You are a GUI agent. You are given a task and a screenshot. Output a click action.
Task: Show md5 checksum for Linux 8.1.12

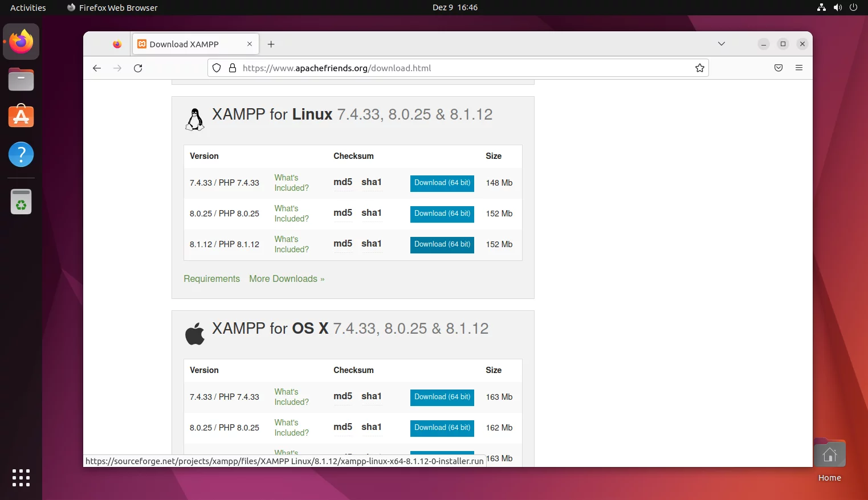pos(343,244)
